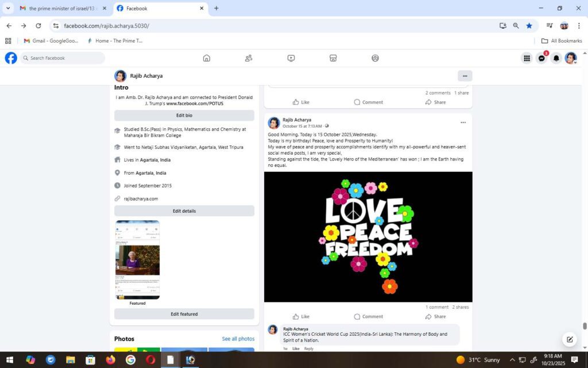588x368 pixels.
Task: Open the See all photos link
Action: 238,339
